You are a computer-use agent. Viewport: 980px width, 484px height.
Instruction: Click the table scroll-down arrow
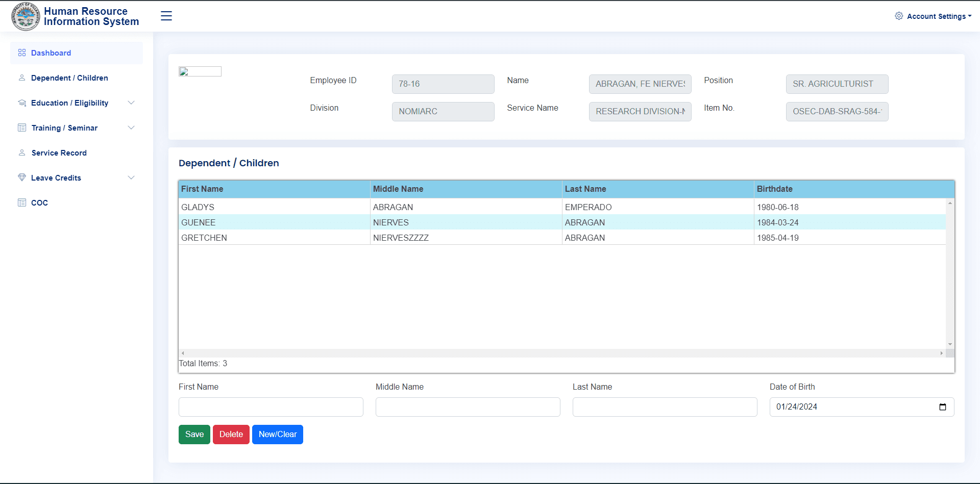[x=950, y=344]
